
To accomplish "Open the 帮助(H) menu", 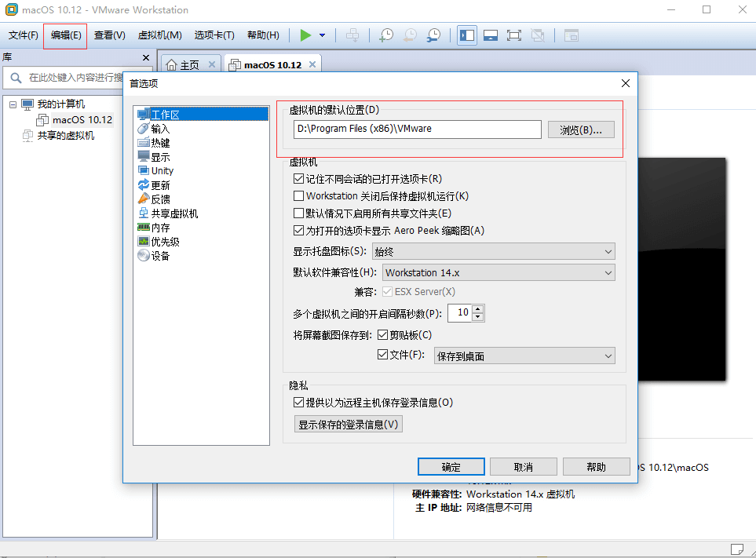I will (x=263, y=35).
